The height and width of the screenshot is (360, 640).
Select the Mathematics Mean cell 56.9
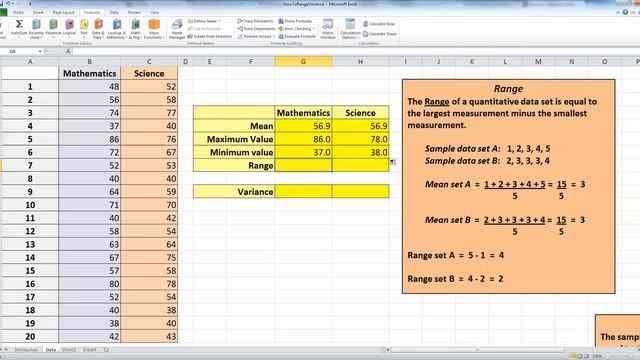tap(303, 126)
